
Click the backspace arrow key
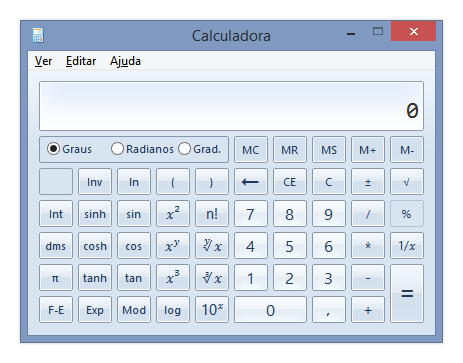[x=251, y=182]
